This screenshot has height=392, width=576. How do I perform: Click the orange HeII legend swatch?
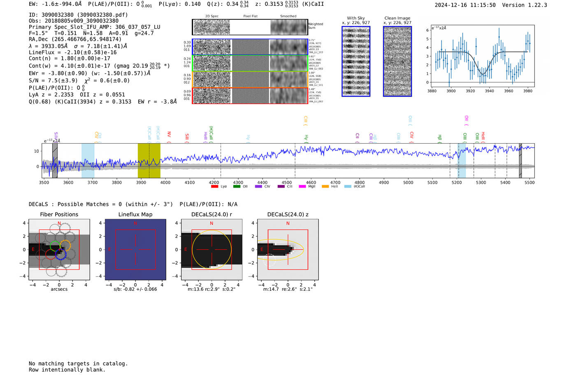[325, 186]
